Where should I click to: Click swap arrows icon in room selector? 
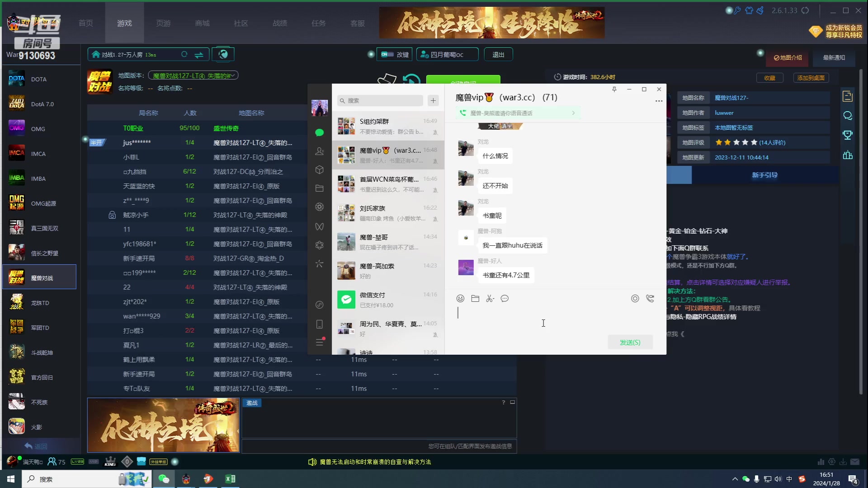tap(199, 55)
